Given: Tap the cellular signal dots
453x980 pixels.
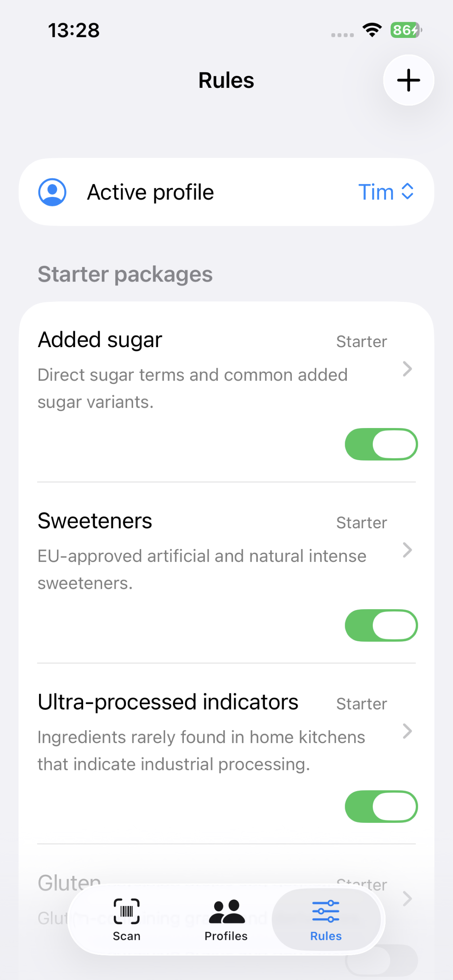Looking at the screenshot, I should coord(342,35).
